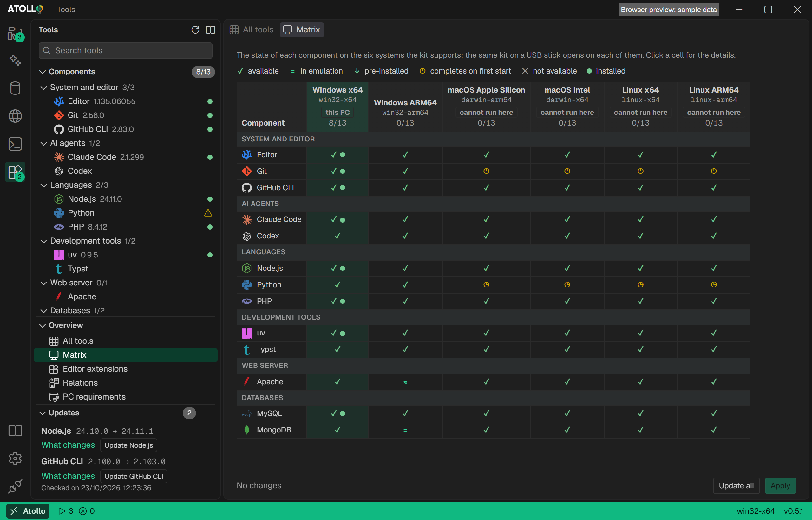Click the running count 3 in status bar

(66, 511)
